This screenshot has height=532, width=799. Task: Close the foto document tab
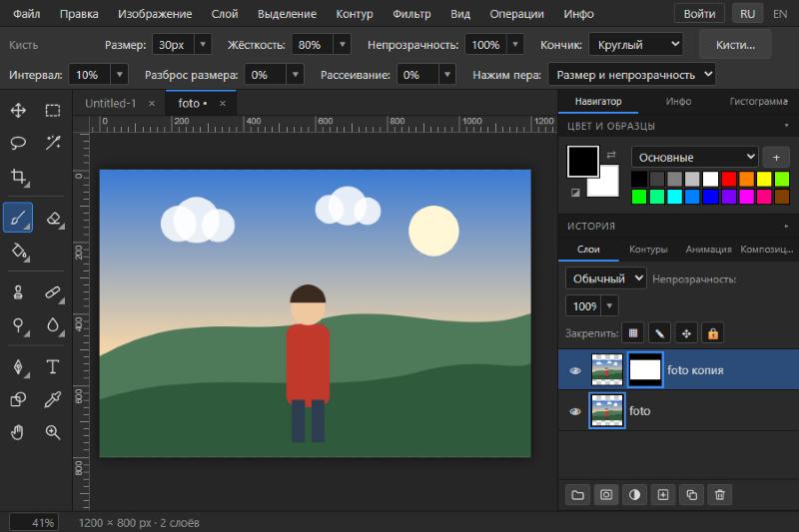[223, 104]
